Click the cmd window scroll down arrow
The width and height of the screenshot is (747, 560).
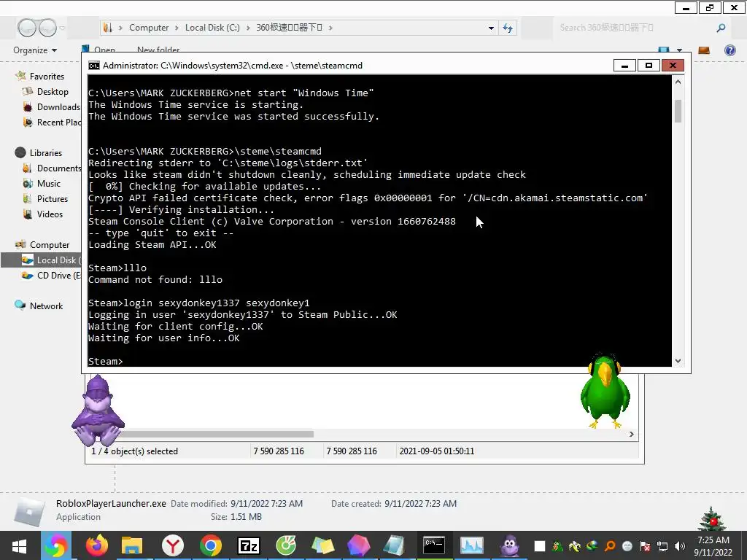678,360
